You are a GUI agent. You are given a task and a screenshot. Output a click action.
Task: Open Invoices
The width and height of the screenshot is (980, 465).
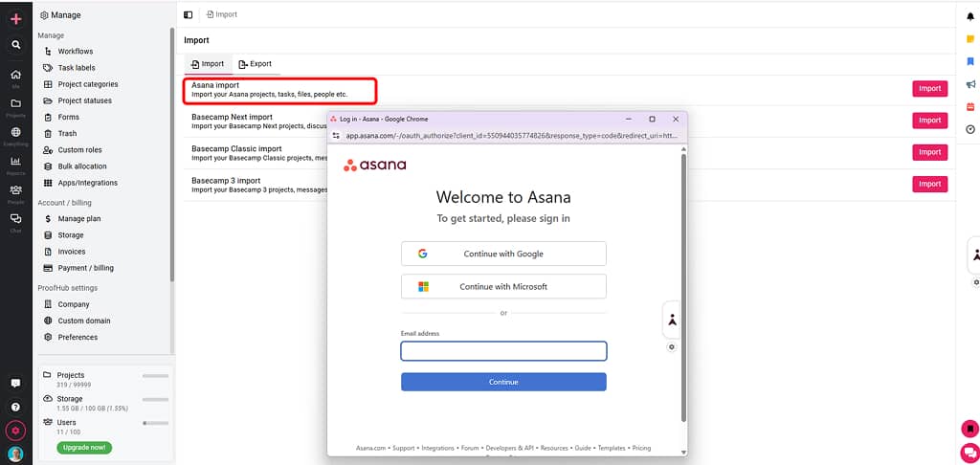pos(71,252)
